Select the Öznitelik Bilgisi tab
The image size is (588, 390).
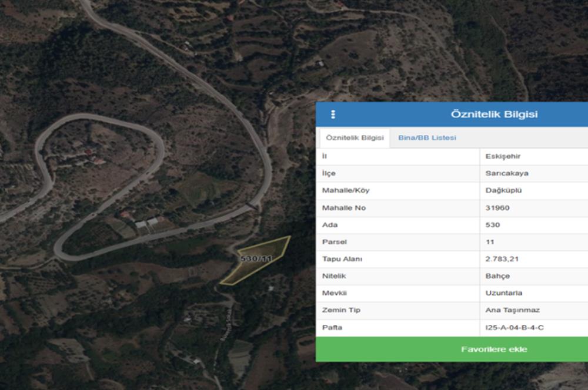355,137
